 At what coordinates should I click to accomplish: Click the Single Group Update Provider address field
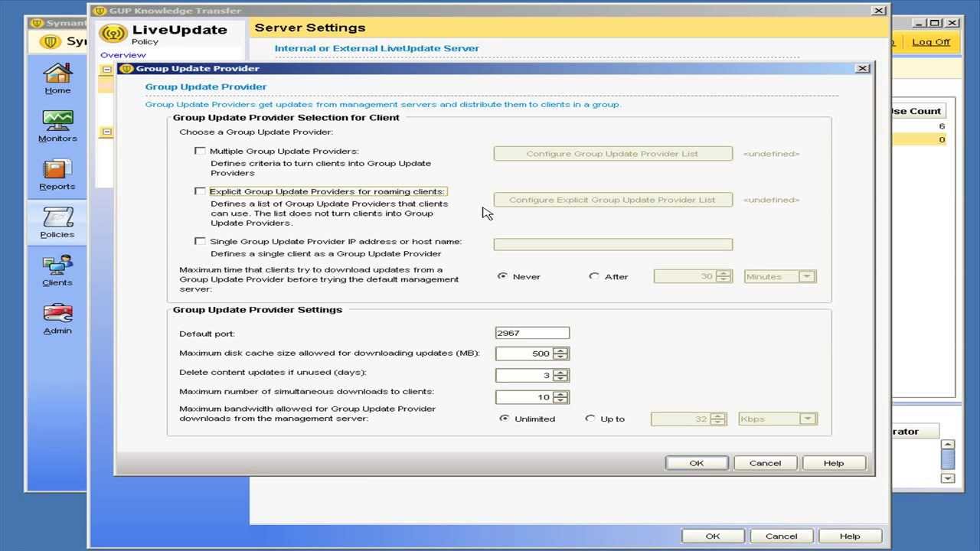click(612, 244)
